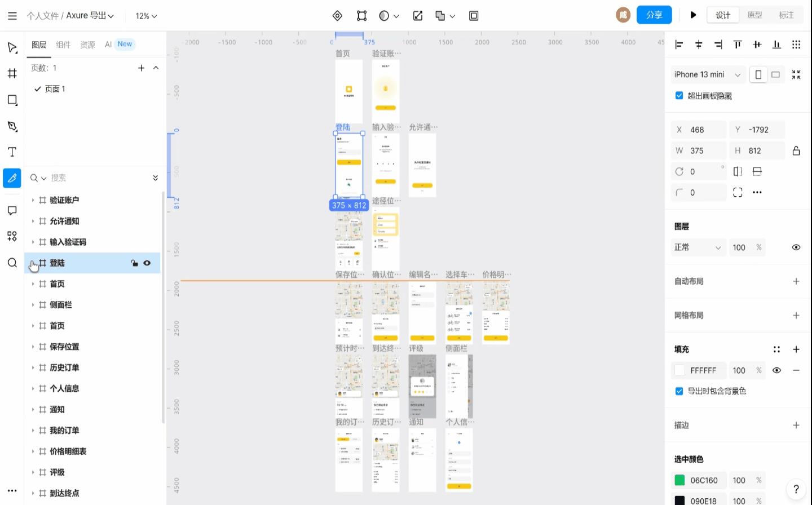Viewport: 812px width, 505px height.
Task: Click the white FFFFFF fill color swatch
Action: 679,370
